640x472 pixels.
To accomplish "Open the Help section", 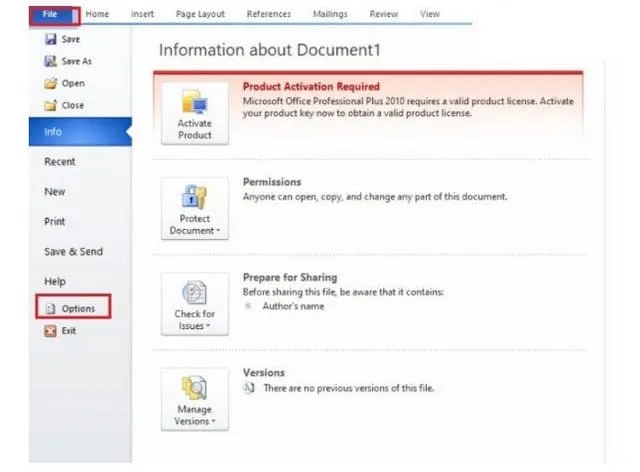I will pyautogui.click(x=55, y=282).
